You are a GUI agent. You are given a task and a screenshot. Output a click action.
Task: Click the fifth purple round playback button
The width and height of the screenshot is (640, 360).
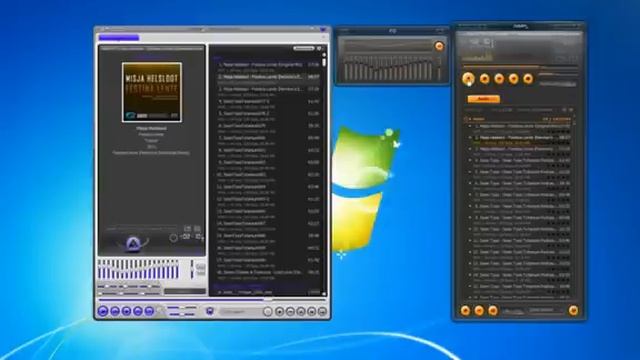click(x=149, y=311)
